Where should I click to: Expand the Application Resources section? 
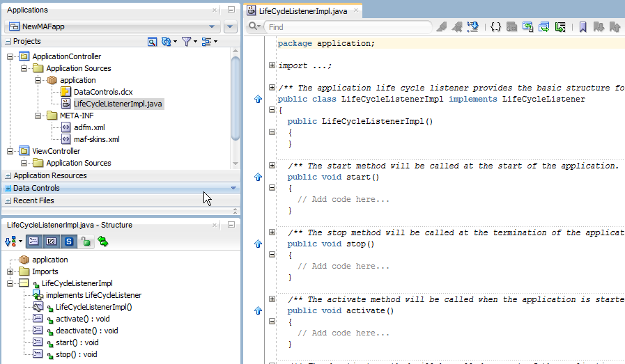(8, 175)
